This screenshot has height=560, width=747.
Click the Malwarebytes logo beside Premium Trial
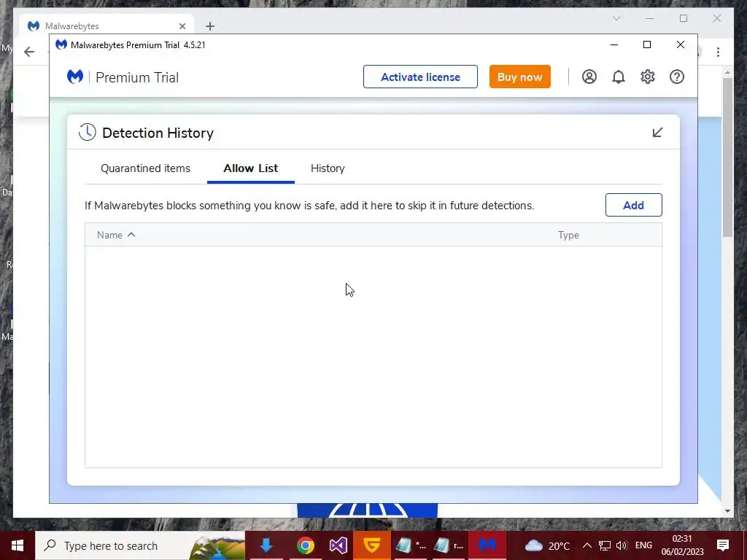(75, 77)
